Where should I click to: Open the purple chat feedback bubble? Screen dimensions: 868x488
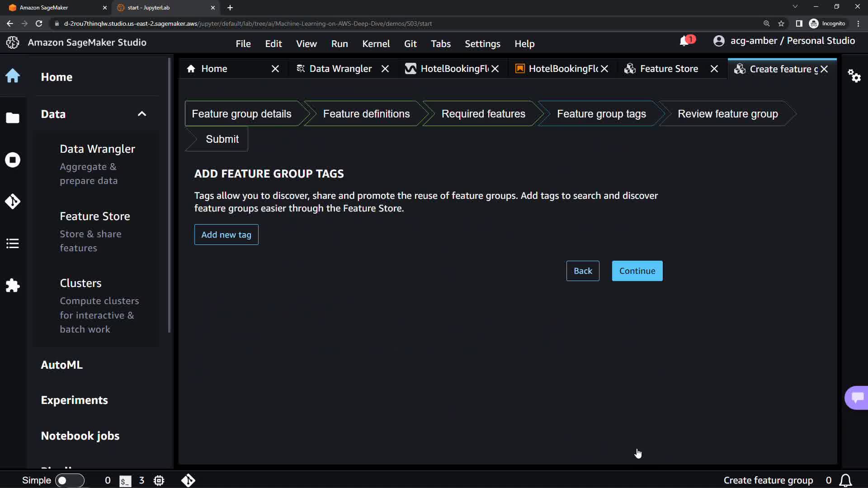click(857, 398)
